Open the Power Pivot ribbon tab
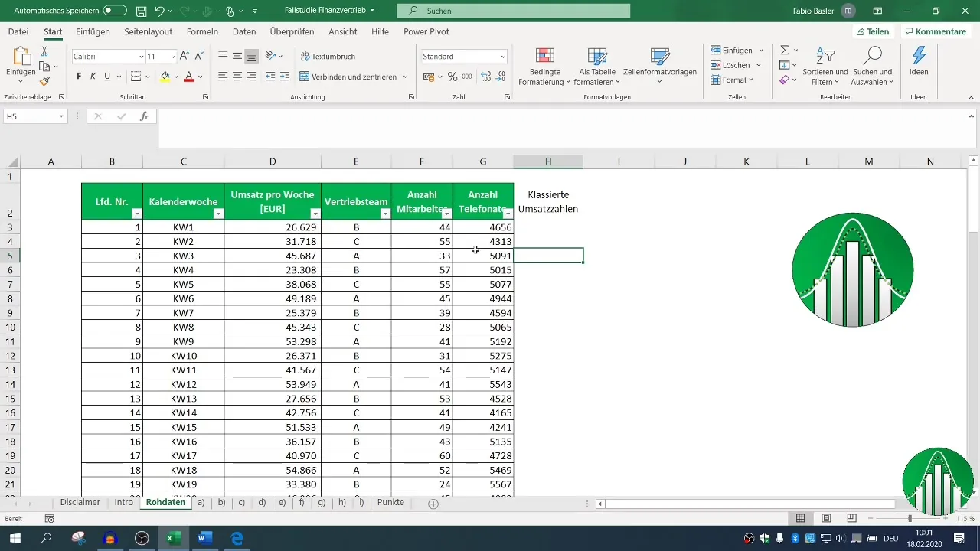Screen dimensions: 980x551 pos(426,31)
